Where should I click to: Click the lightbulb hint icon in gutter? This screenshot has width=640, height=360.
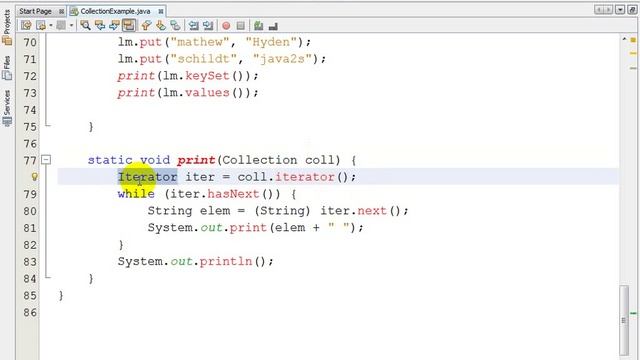(x=34, y=177)
